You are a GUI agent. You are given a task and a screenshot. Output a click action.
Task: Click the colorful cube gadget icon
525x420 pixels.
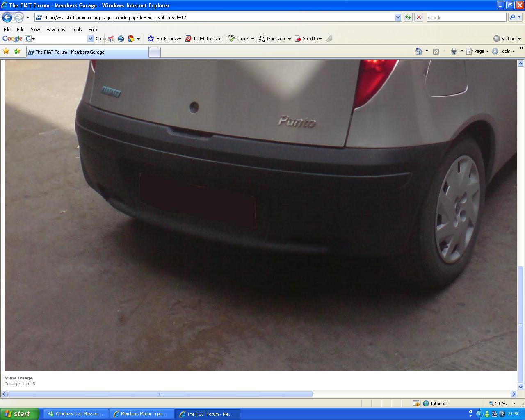click(131, 39)
